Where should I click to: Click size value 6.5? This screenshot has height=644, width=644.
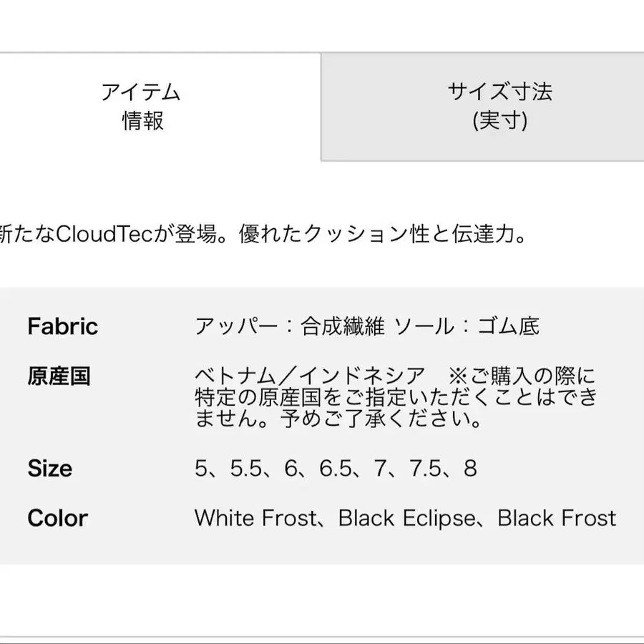click(x=336, y=468)
